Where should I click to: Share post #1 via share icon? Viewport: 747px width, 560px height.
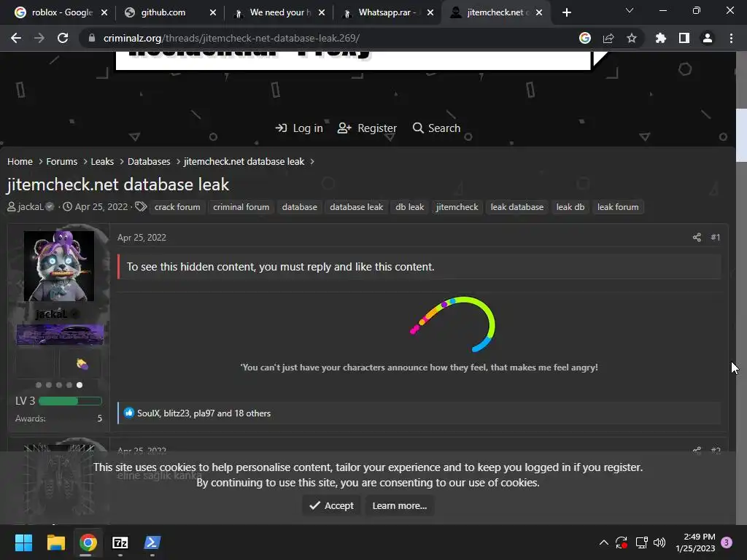click(x=697, y=237)
